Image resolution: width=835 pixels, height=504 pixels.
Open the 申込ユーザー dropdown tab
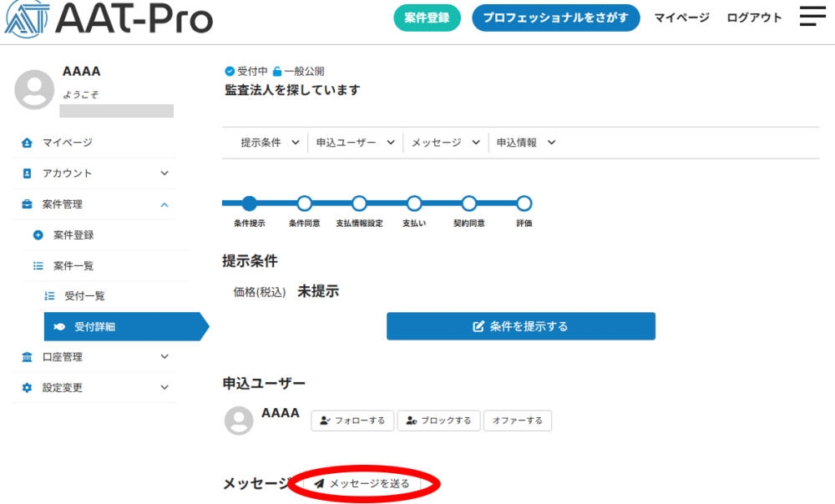(x=355, y=143)
